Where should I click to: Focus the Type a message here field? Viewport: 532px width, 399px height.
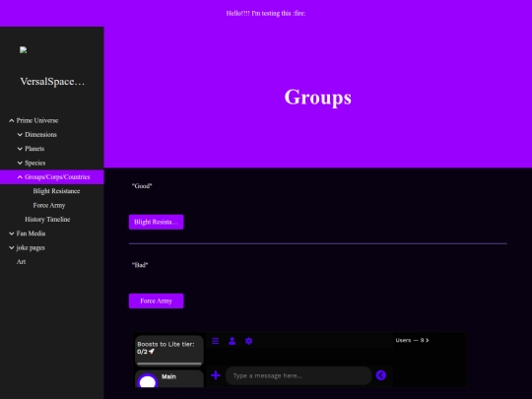pos(299,375)
